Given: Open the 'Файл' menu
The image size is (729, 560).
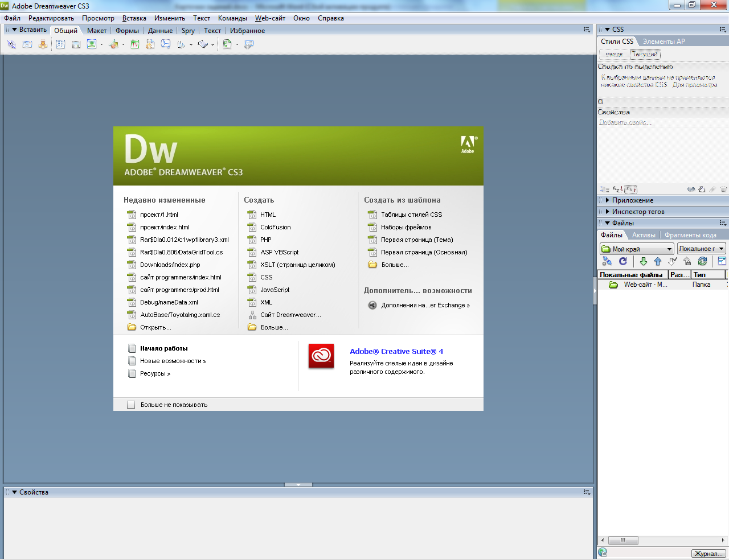Looking at the screenshot, I should 13,18.
